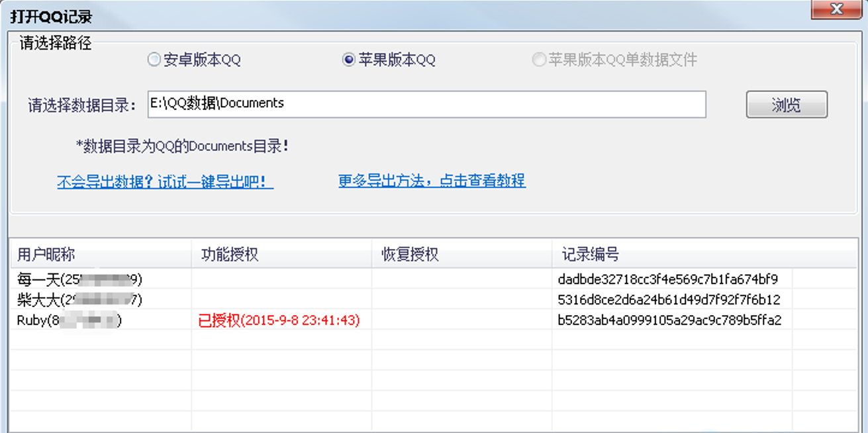Image resolution: width=868 pixels, height=433 pixels.
Task: Open the 不会导出数据？试试一键导出吧 link
Action: (x=166, y=181)
